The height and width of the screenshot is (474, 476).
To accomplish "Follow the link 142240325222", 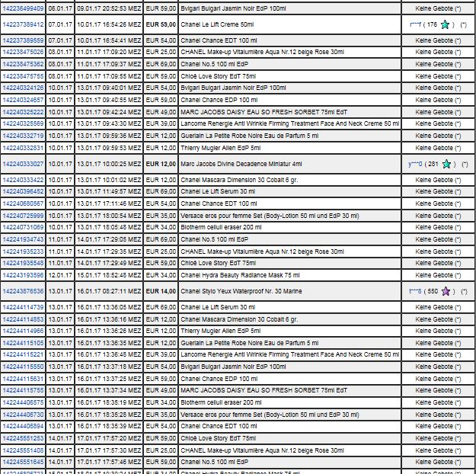I will pyautogui.click(x=23, y=112).
